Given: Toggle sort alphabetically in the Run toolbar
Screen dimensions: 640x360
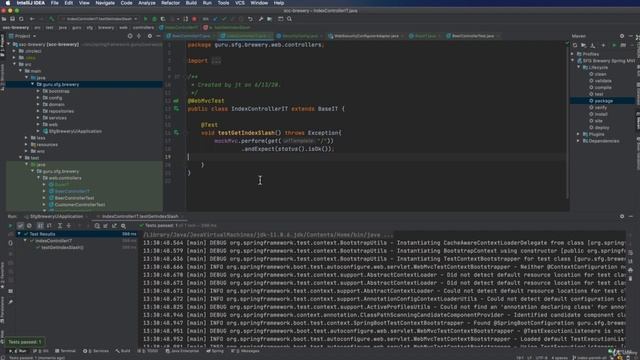Looking at the screenshot, I should (x=40, y=226).
